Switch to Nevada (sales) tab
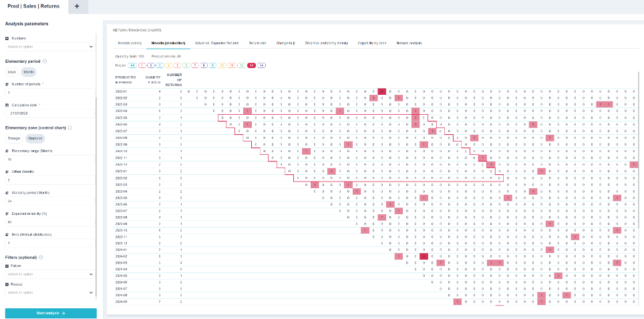The image size is (644, 319). click(x=130, y=43)
